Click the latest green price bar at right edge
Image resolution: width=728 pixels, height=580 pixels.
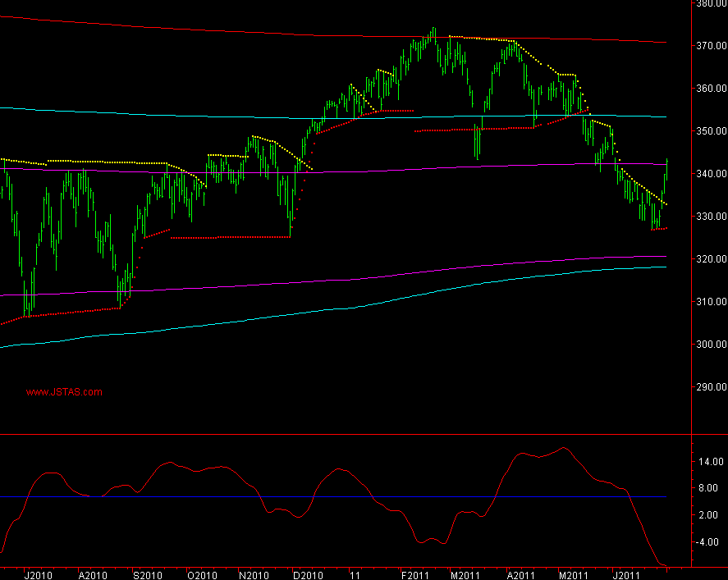(x=666, y=168)
